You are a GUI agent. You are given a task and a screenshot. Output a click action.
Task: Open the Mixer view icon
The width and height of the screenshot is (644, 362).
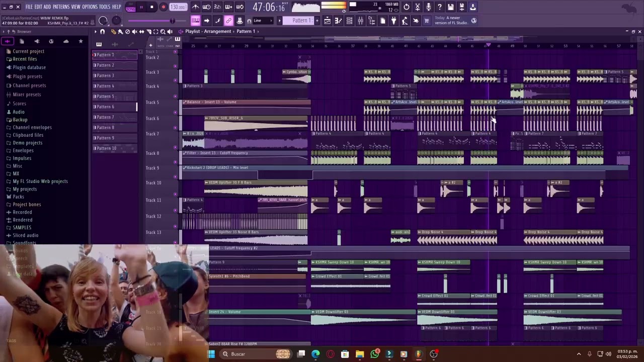tap(360, 21)
